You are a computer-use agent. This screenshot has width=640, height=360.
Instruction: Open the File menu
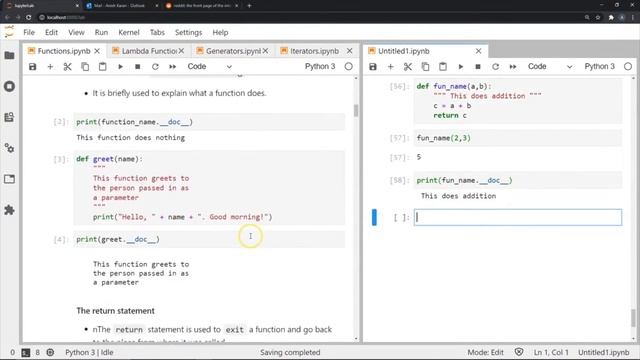tap(29, 32)
